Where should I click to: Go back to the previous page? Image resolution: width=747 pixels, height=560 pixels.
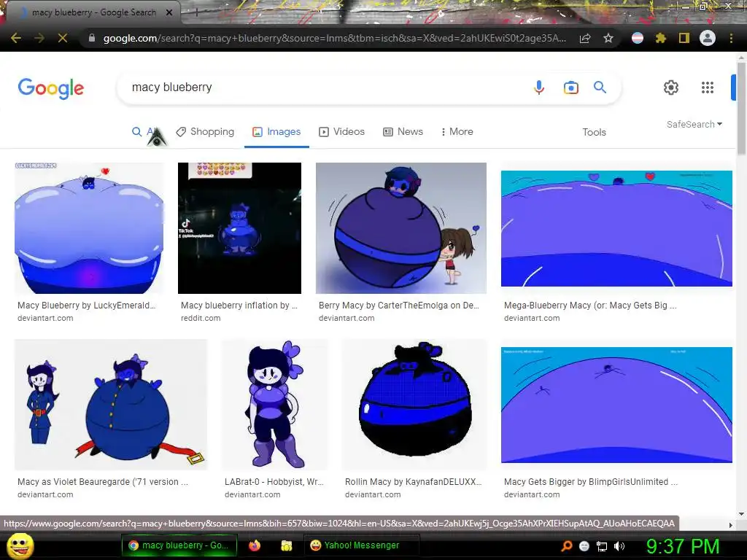[x=16, y=38]
